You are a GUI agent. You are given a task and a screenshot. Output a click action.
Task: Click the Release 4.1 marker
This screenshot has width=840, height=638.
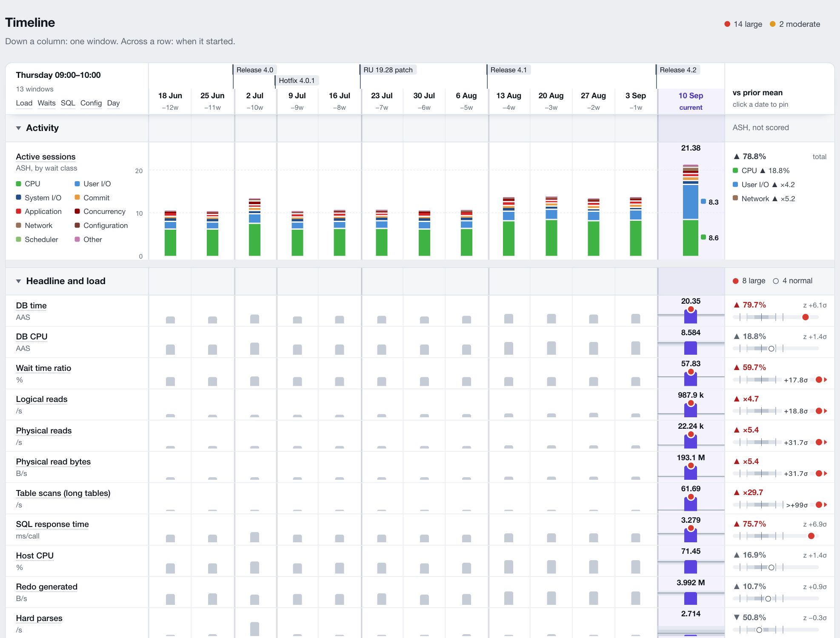(509, 70)
